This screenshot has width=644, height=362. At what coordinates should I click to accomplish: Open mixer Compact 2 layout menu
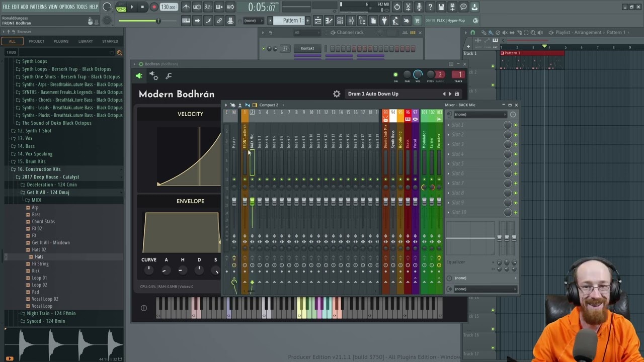269,105
